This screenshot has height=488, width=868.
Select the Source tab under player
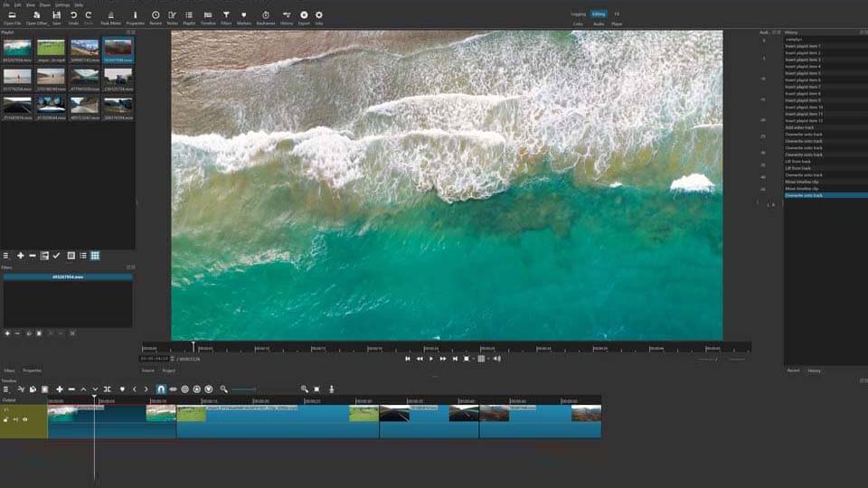(x=147, y=371)
